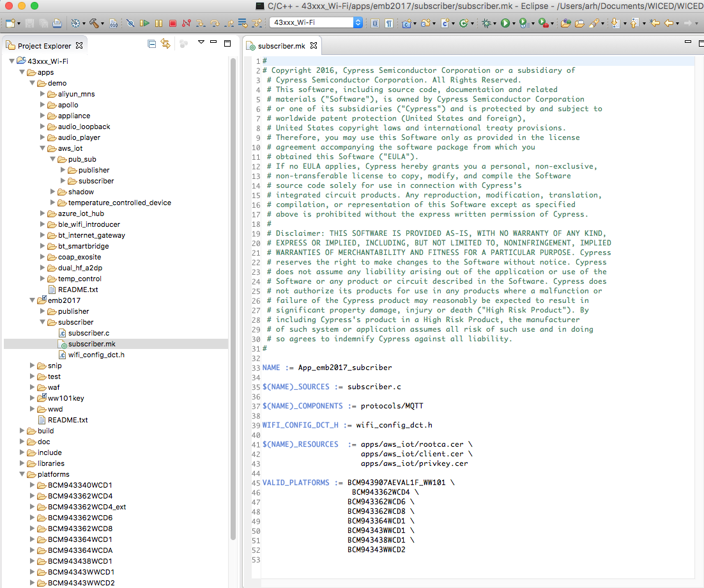
Task: Collapse the aws_iot folder
Action: pyautogui.click(x=43, y=148)
